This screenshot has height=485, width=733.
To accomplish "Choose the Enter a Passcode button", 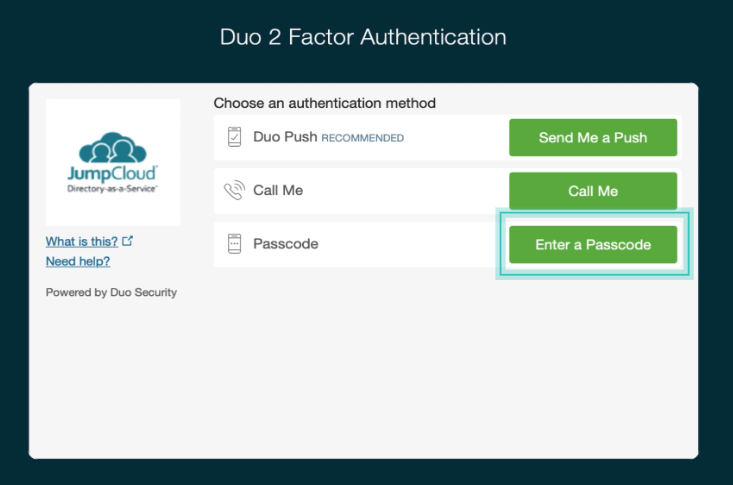I will click(593, 244).
